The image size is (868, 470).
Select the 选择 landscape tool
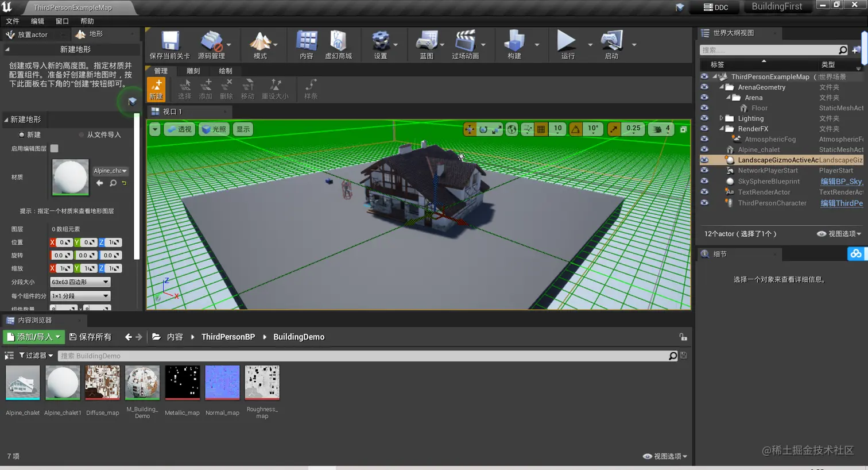click(184, 89)
